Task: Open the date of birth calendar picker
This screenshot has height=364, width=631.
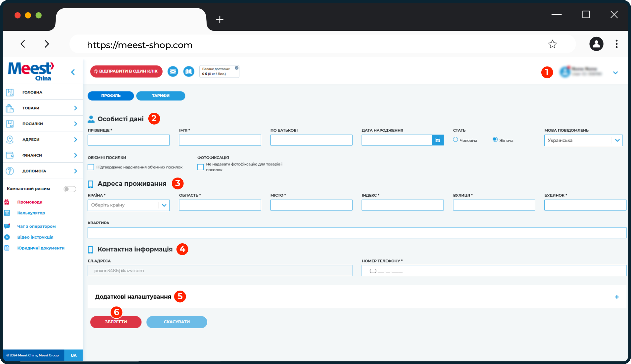Action: [x=438, y=140]
